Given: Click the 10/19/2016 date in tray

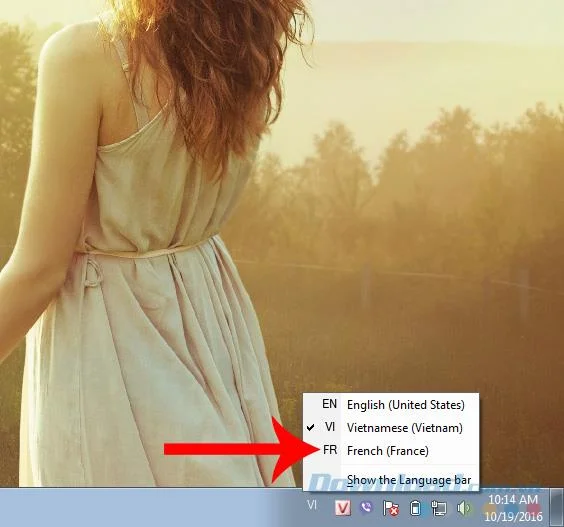Looking at the screenshot, I should 513,517.
